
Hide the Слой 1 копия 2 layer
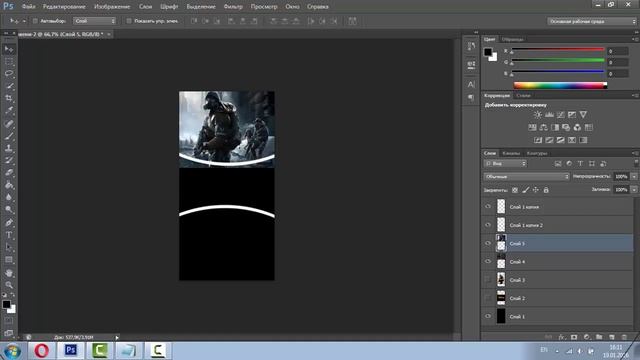[x=488, y=225]
